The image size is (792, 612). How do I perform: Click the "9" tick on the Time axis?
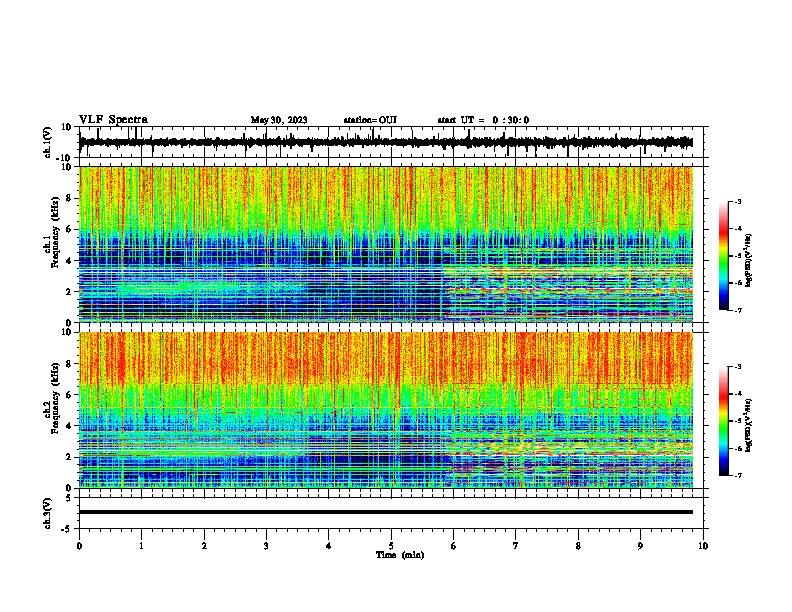(x=640, y=546)
